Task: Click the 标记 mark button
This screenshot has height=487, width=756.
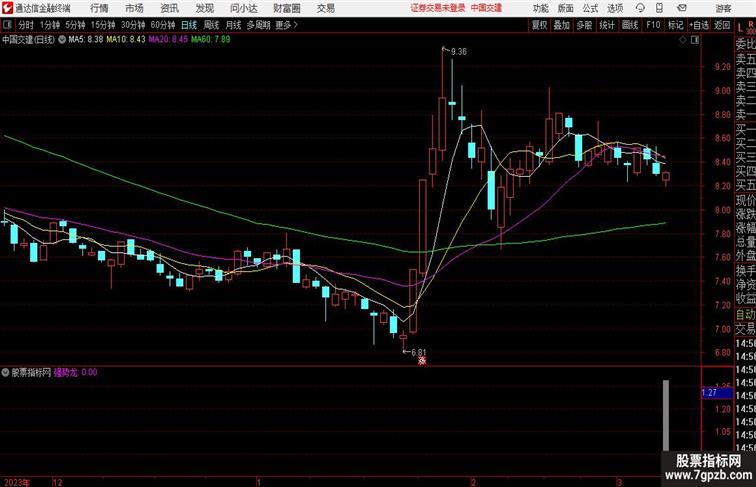Action: pos(675,25)
